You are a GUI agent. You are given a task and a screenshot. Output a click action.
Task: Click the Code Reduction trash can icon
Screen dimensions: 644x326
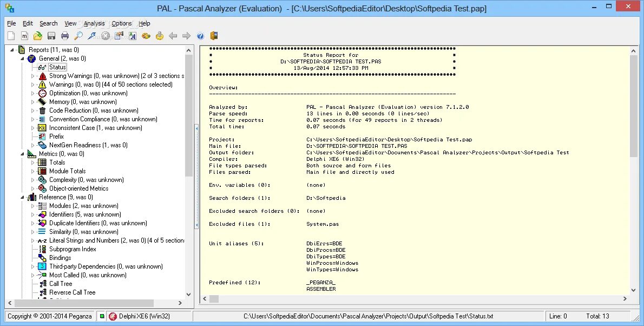tap(42, 110)
